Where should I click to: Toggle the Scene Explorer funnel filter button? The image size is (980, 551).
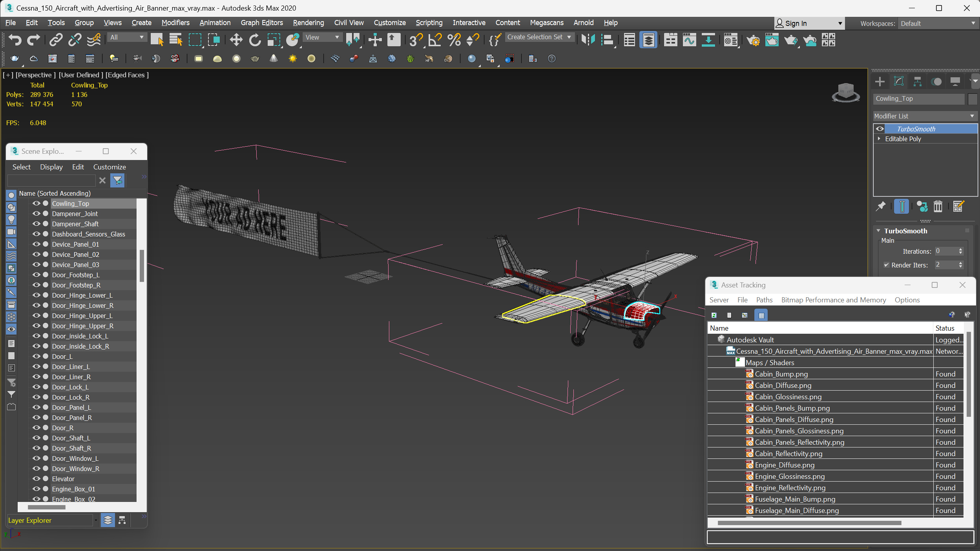(117, 180)
